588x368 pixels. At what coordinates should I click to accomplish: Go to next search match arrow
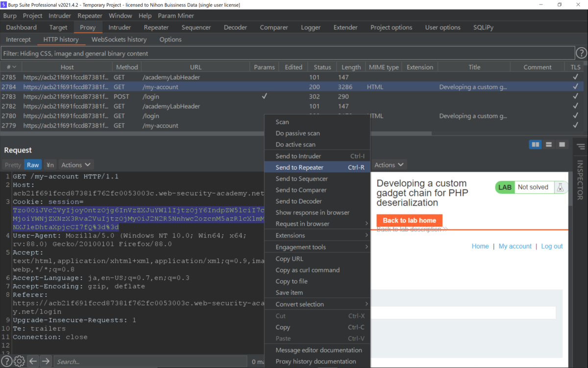pyautogui.click(x=46, y=362)
